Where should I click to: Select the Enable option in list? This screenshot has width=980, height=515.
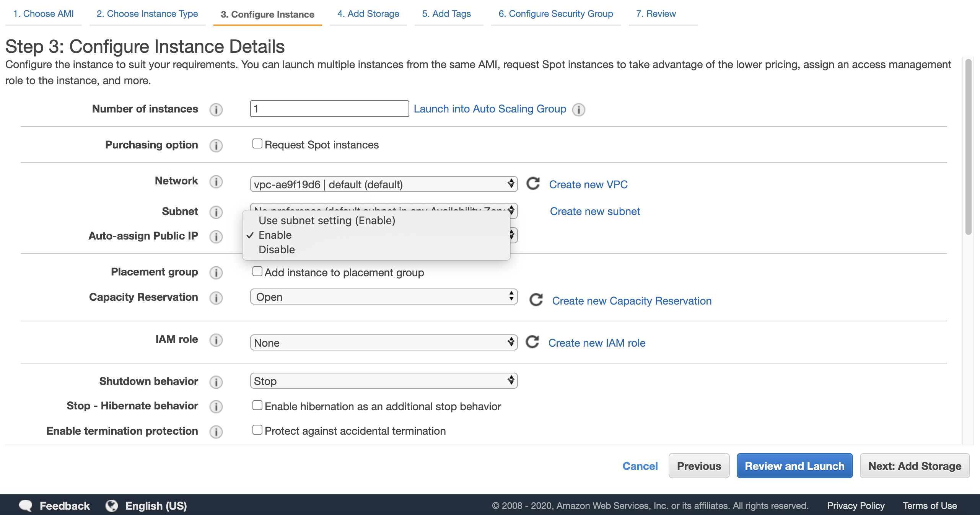pyautogui.click(x=376, y=235)
